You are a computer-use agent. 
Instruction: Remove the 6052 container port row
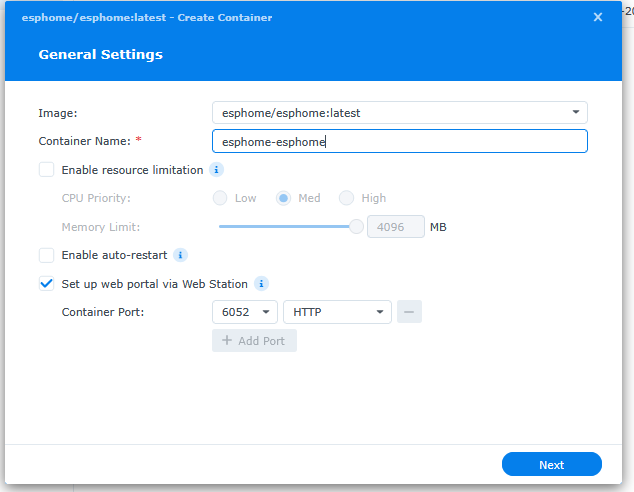coord(409,312)
